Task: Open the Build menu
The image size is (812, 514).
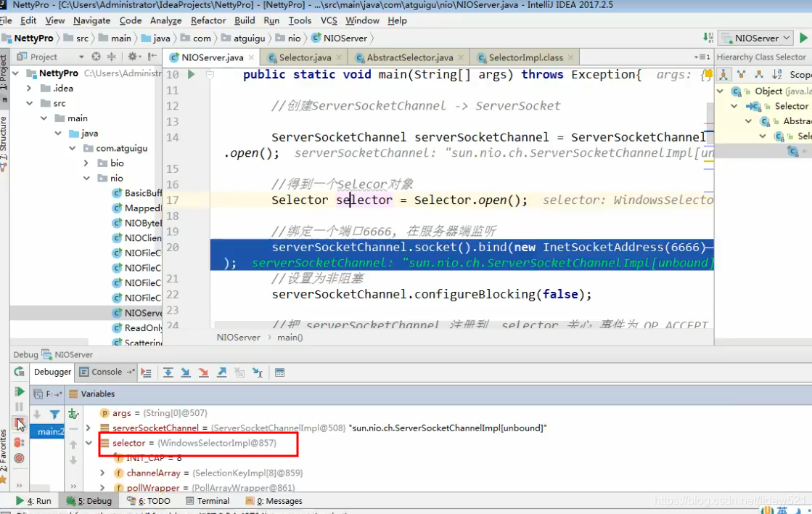Action: (245, 21)
